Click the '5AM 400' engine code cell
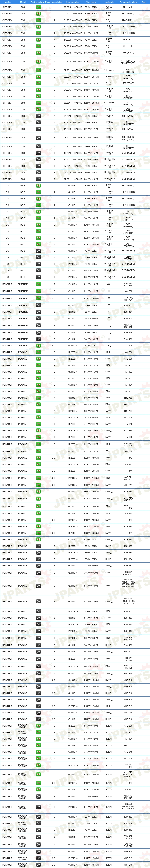 click(129, 346)
